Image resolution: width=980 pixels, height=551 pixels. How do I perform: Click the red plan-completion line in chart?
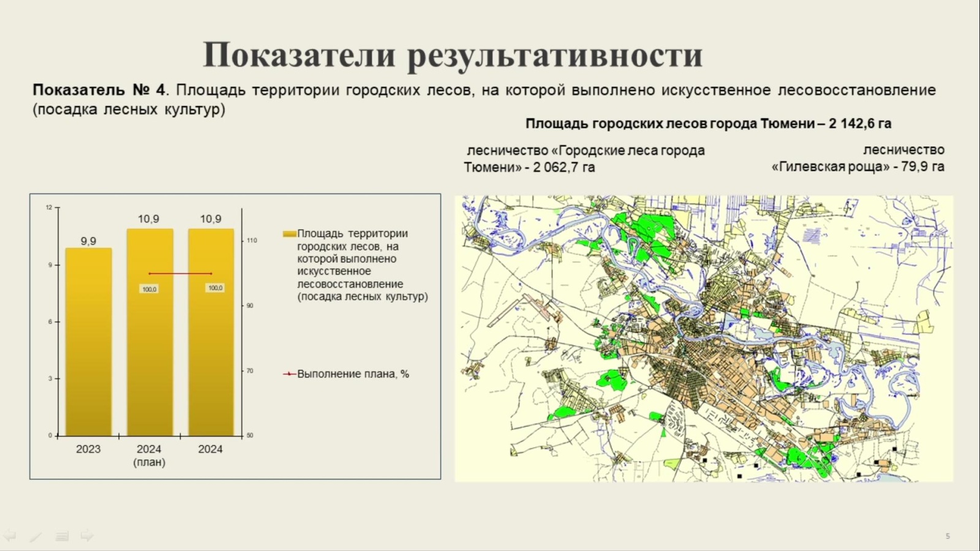[180, 274]
